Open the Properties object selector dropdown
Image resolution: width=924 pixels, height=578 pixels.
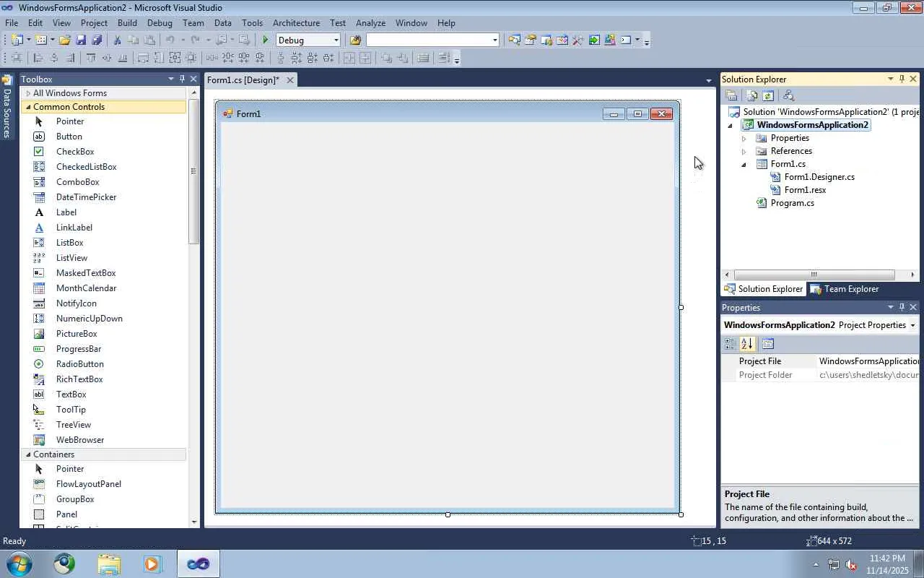(x=912, y=325)
